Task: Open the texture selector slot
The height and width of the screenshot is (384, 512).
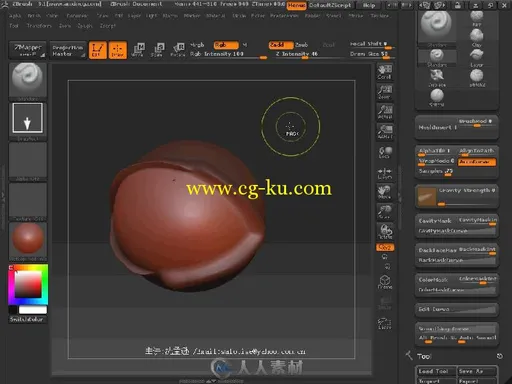Action: point(28,201)
